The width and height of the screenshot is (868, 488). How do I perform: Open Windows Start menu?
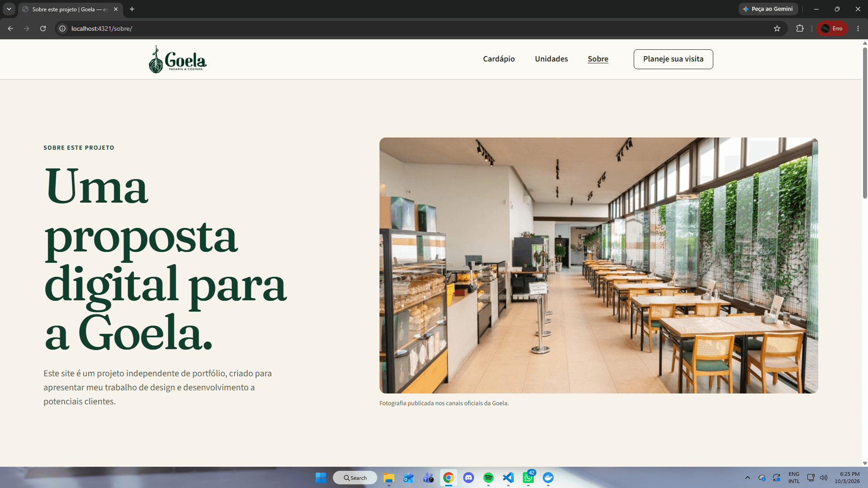[x=321, y=478]
